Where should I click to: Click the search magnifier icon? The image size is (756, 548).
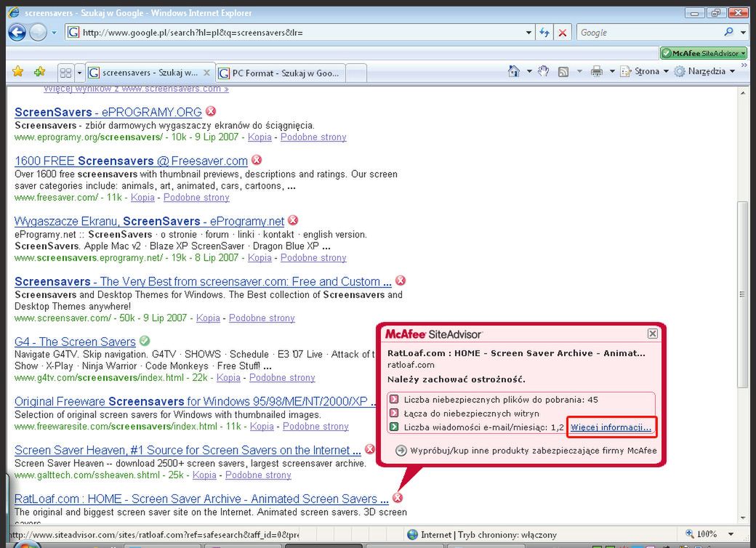728,32
